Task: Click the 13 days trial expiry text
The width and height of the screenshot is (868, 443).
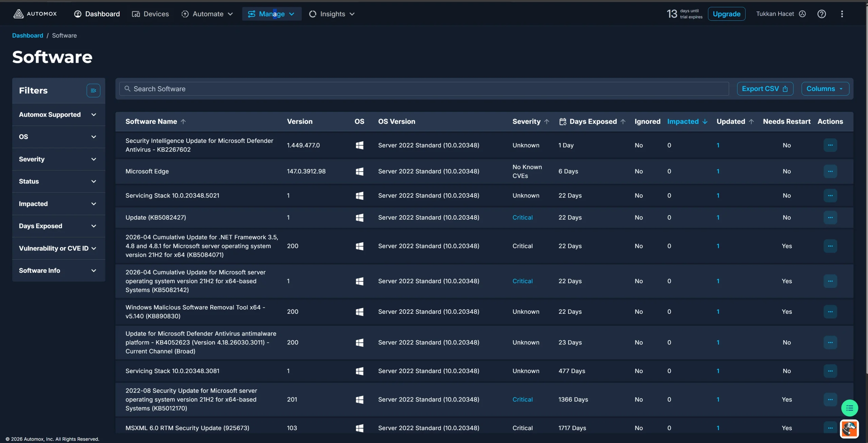Action: (x=684, y=14)
